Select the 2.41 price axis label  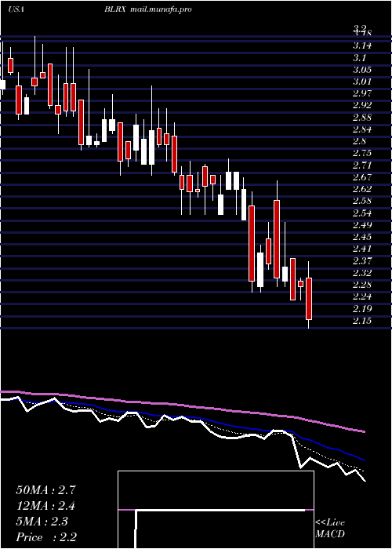(x=362, y=249)
